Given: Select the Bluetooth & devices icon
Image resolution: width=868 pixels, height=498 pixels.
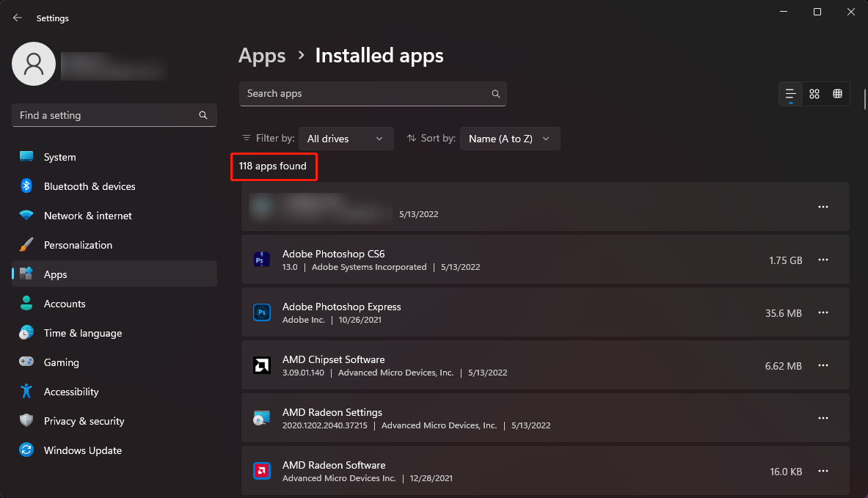Looking at the screenshot, I should pyautogui.click(x=26, y=186).
